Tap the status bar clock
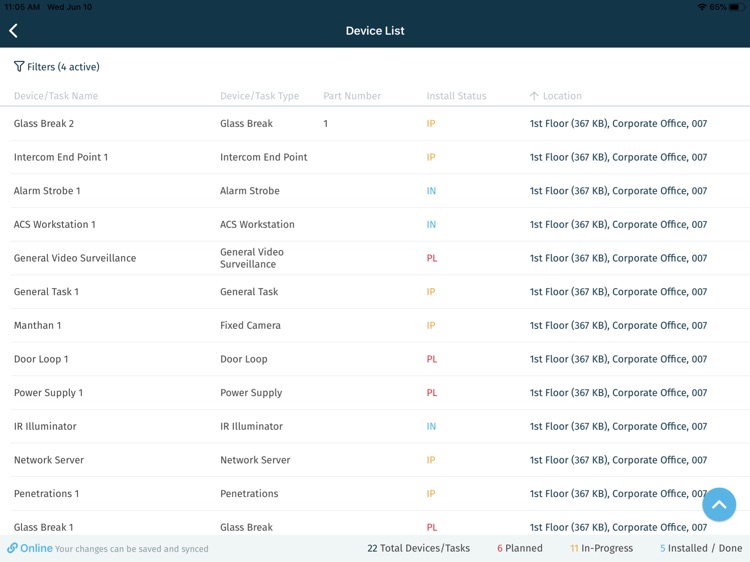The image size is (750, 562). (22, 7)
